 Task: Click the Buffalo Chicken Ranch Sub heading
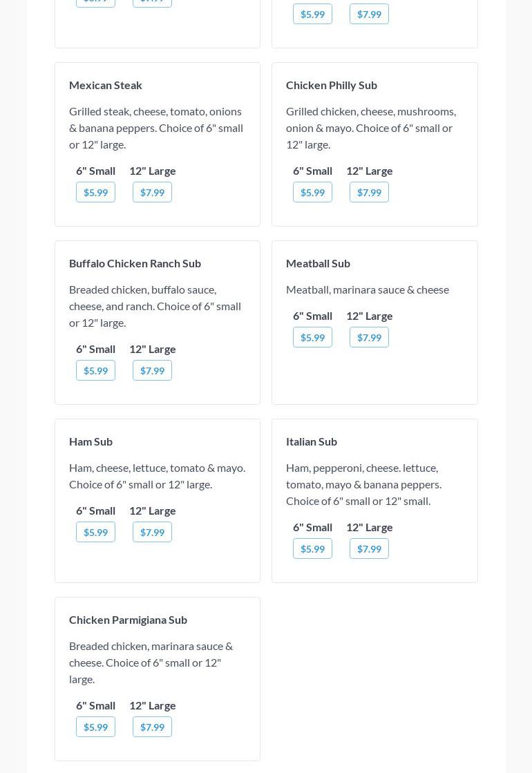point(135,263)
